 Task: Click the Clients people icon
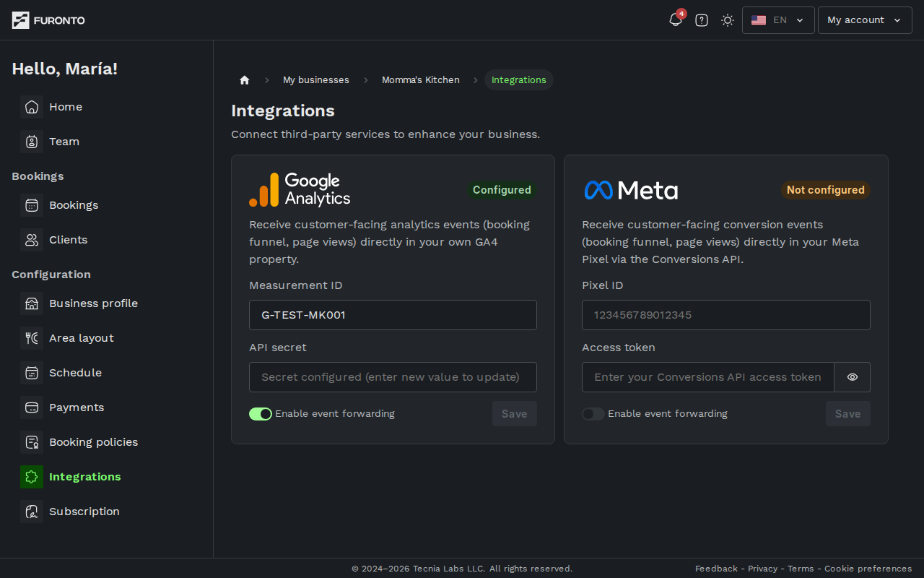[32, 240]
